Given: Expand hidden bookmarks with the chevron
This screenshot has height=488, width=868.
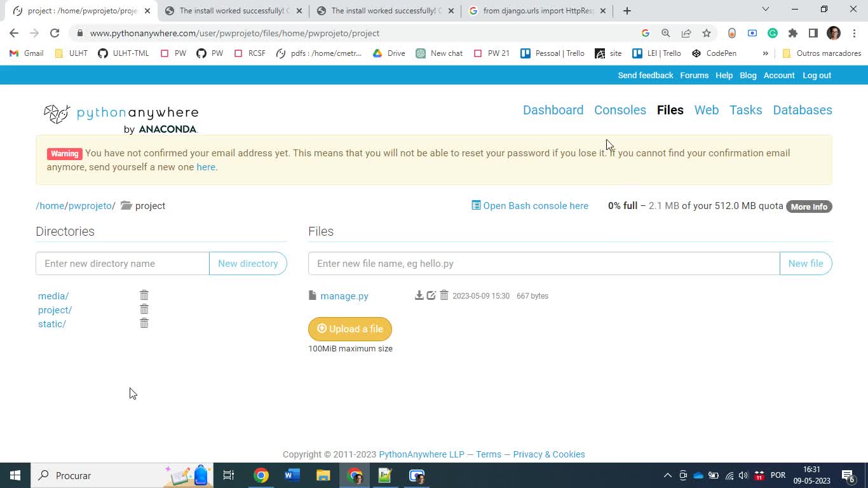Looking at the screenshot, I should point(766,53).
